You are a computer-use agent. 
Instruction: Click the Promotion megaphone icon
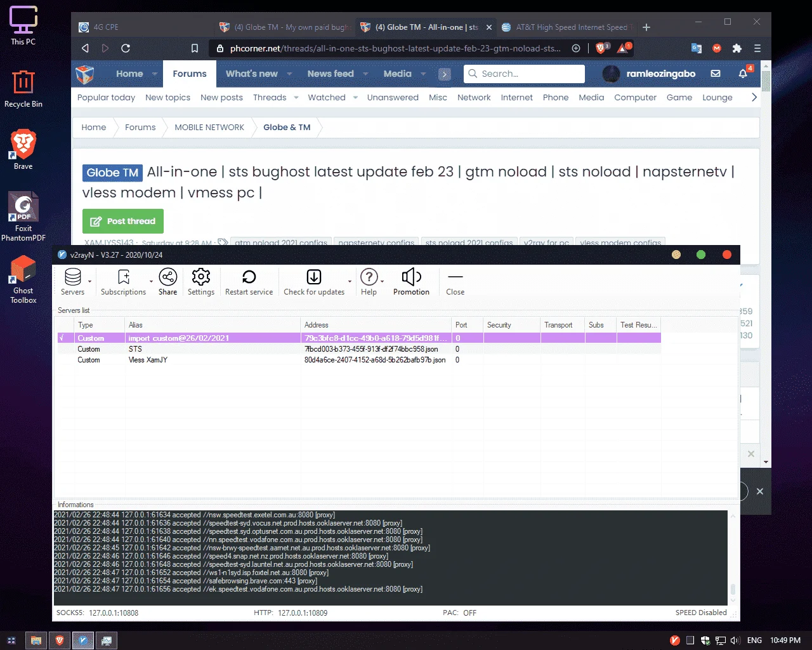coord(411,282)
